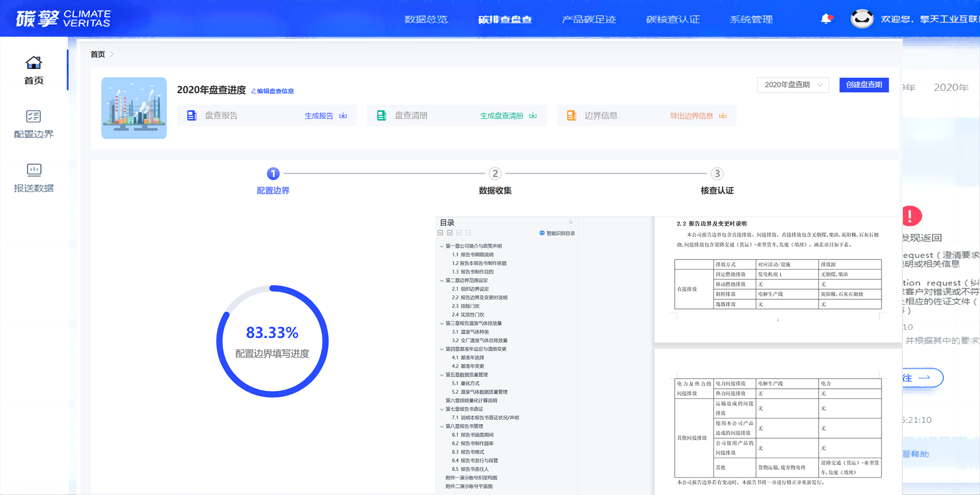Click 导出边界信息 link
Viewport: 980px width, 495px height.
(x=692, y=116)
